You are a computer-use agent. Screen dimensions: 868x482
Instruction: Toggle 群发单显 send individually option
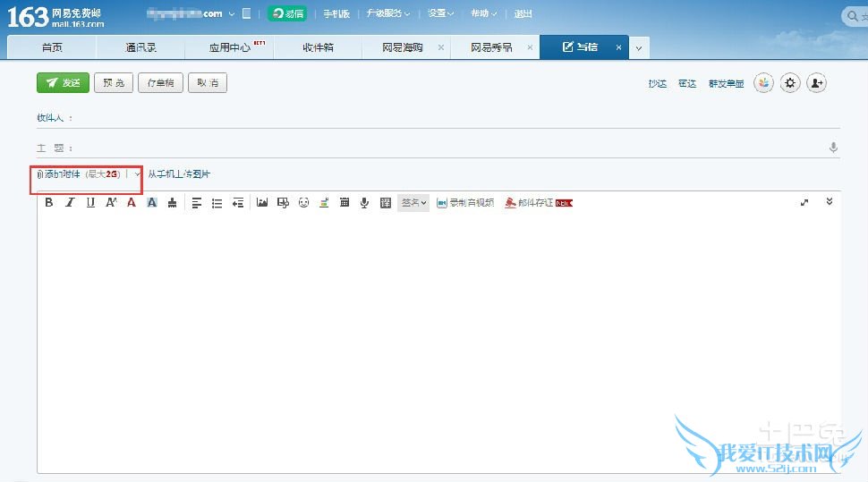tap(726, 83)
